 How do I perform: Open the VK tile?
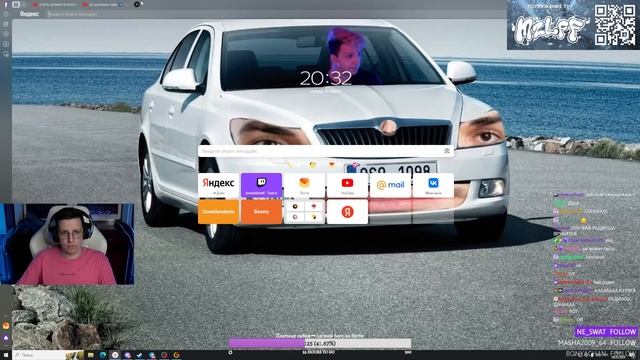pyautogui.click(x=433, y=185)
